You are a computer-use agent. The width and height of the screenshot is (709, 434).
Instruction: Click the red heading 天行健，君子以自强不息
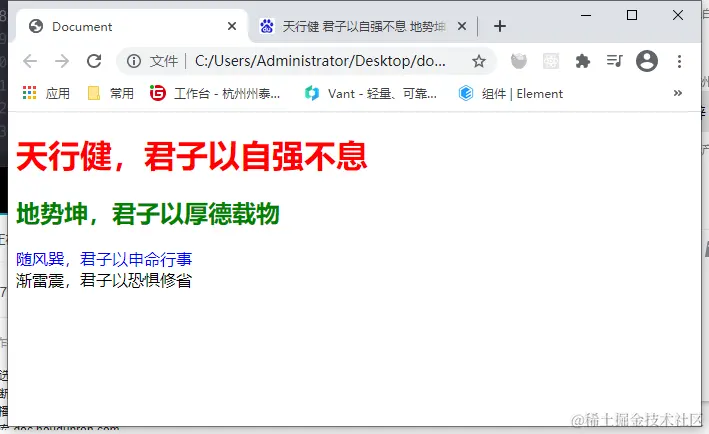tap(192, 156)
